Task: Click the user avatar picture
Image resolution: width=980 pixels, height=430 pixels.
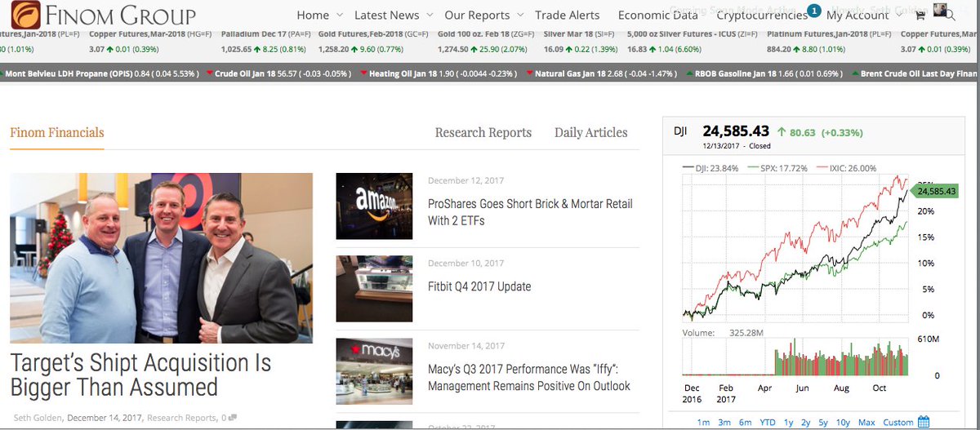Action: [x=941, y=10]
